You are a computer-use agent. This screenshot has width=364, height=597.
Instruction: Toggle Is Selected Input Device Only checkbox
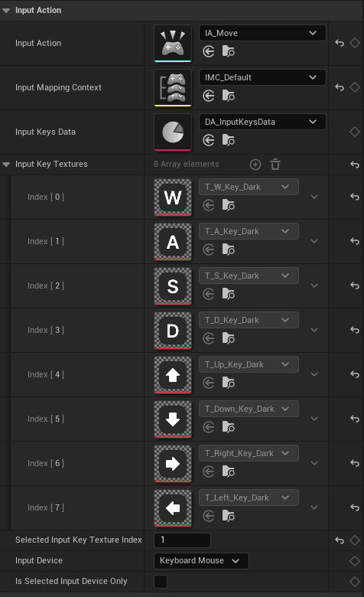pyautogui.click(x=161, y=582)
